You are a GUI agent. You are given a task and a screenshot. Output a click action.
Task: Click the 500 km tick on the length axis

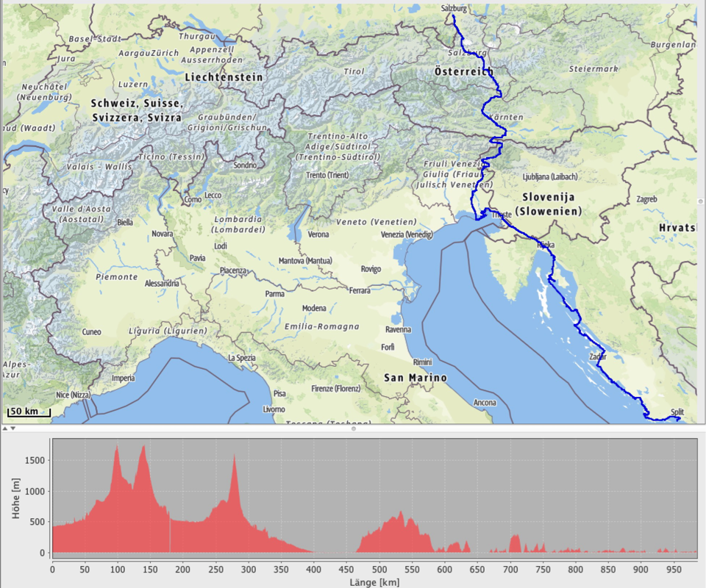(x=379, y=568)
